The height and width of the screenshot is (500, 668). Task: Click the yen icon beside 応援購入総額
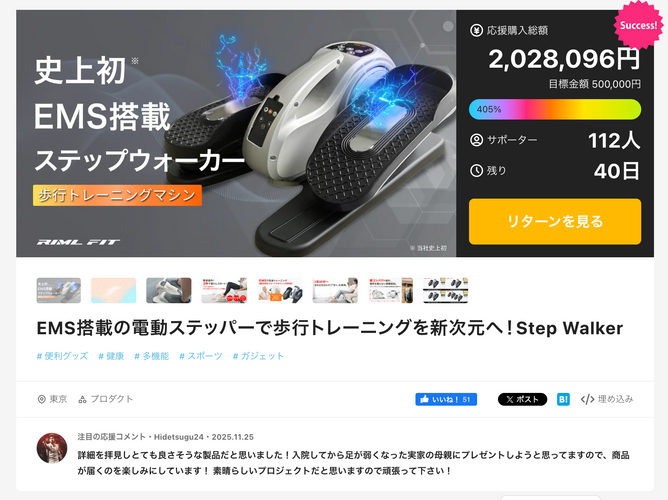coord(476,30)
